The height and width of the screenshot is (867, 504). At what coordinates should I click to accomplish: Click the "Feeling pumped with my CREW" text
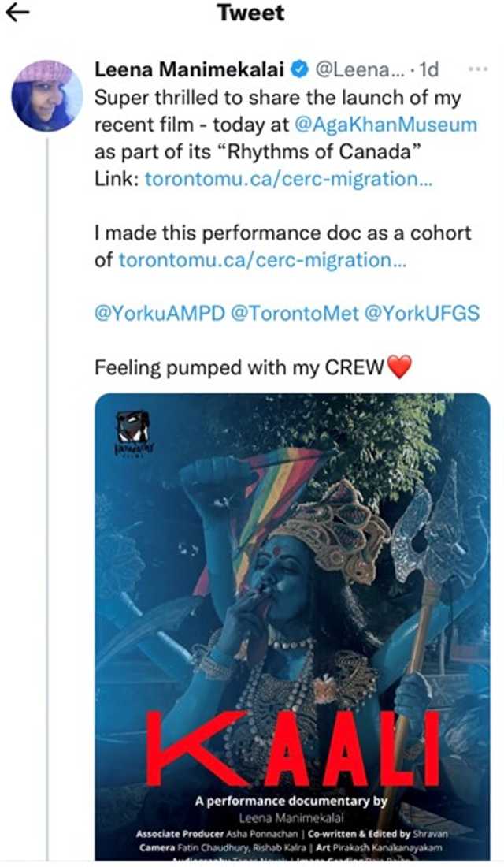click(x=239, y=367)
